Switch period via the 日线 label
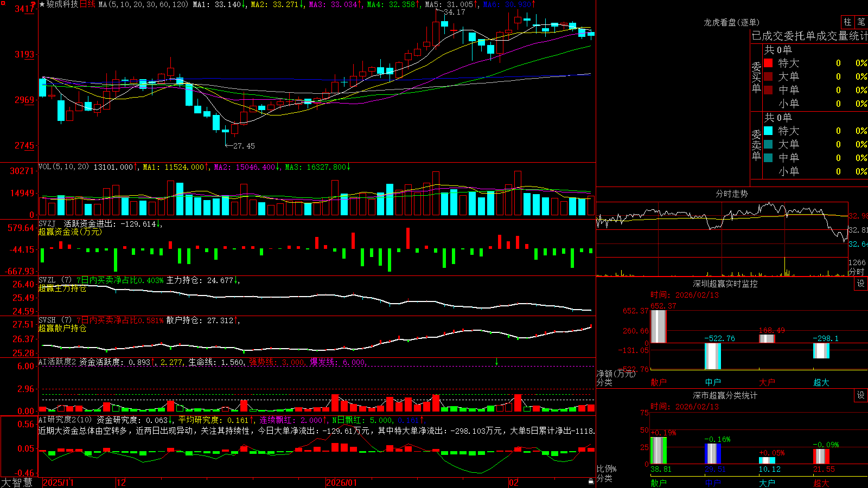Image resolution: width=868 pixels, height=488 pixels. 87,4
